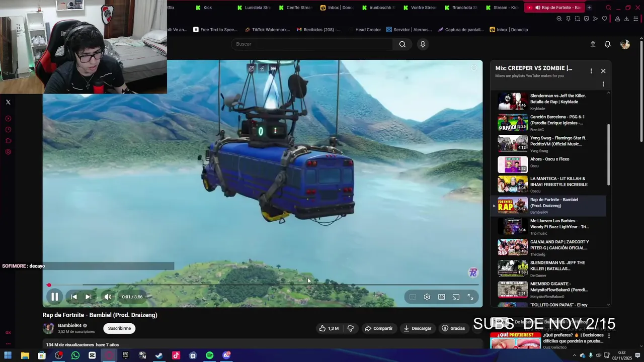The width and height of the screenshot is (644, 362).
Task: Play Yvng Swag - Flamingo Star
Action: (x=548, y=144)
